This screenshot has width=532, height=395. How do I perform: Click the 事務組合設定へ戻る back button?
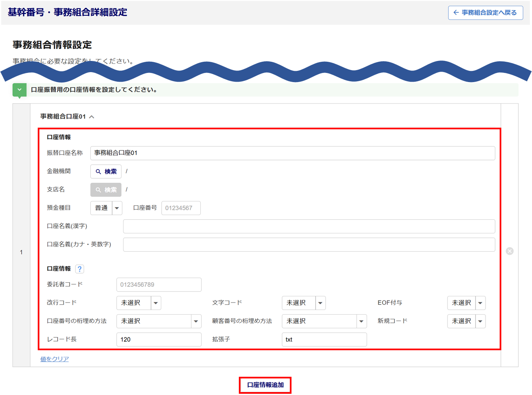pyautogui.click(x=485, y=13)
